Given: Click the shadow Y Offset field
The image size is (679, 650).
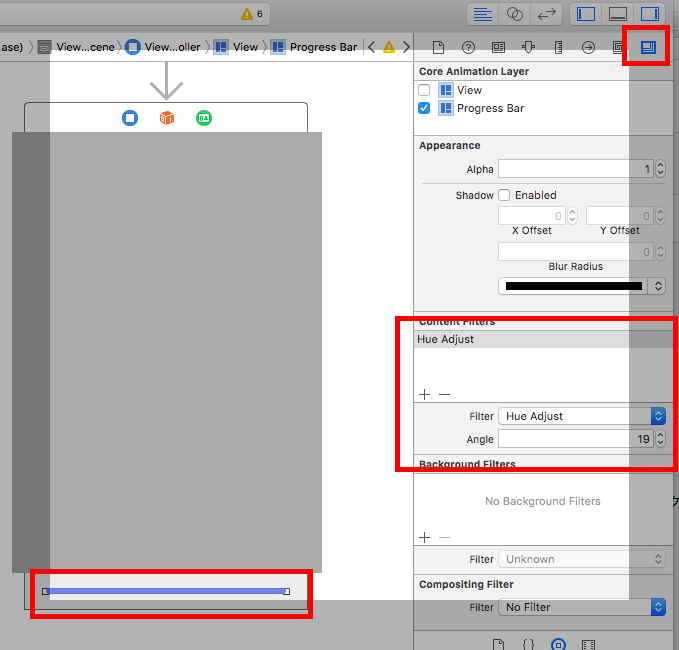Looking at the screenshot, I should [620, 216].
